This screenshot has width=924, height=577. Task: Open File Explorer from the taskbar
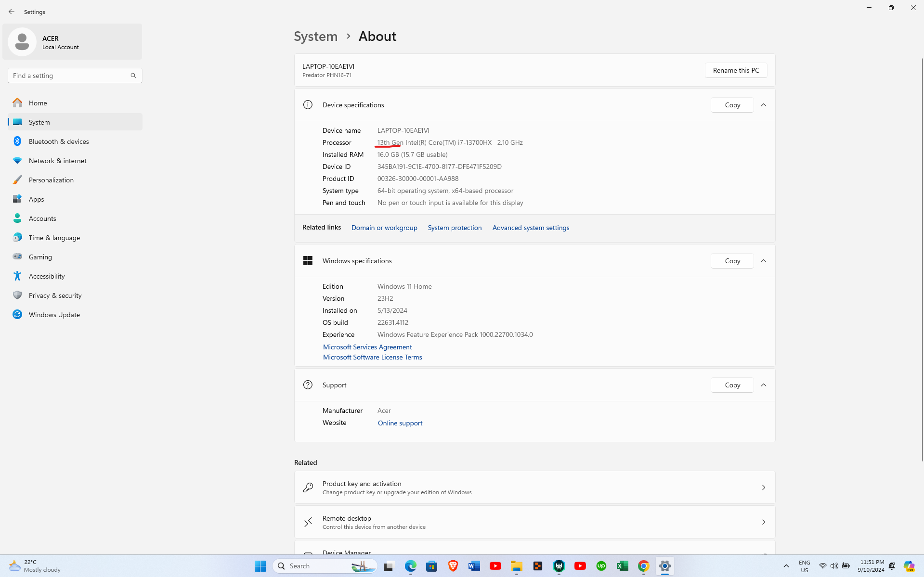click(516, 566)
